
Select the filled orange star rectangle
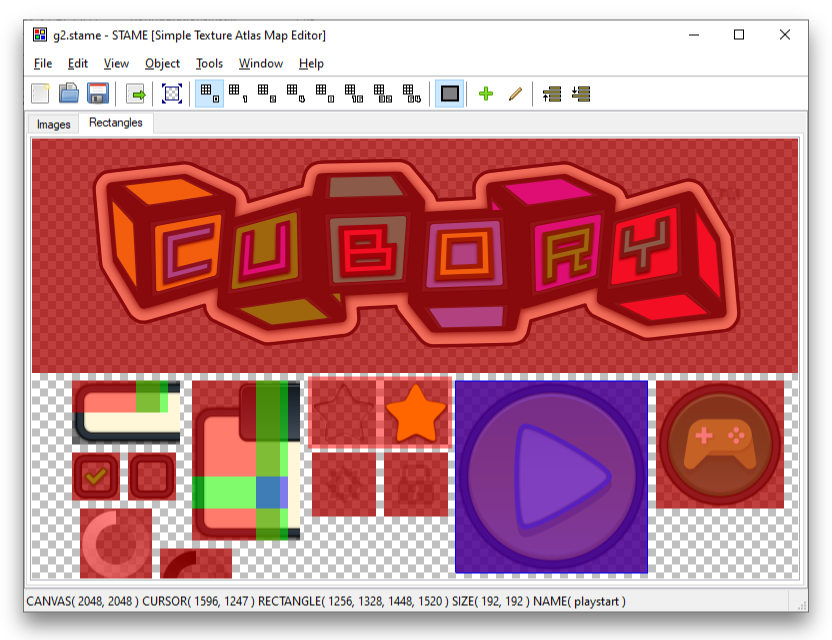[416, 413]
